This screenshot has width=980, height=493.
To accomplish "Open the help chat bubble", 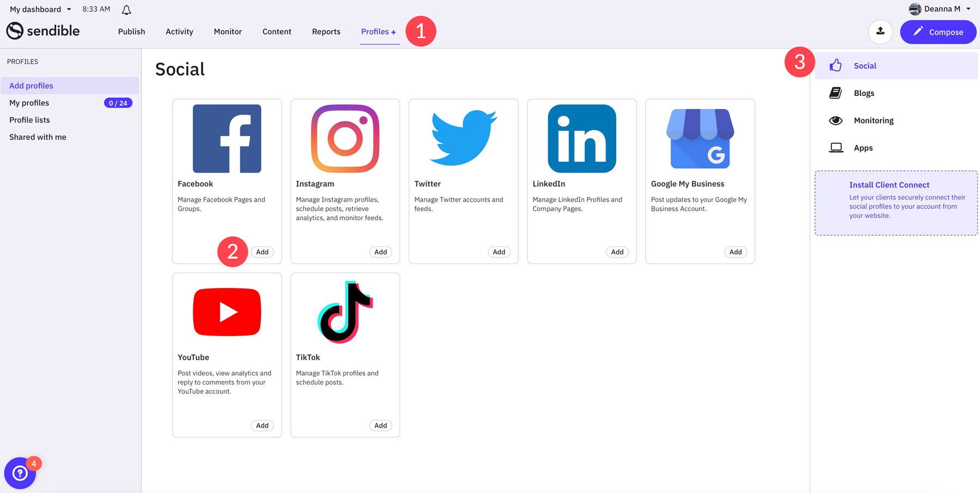I will [x=20, y=473].
